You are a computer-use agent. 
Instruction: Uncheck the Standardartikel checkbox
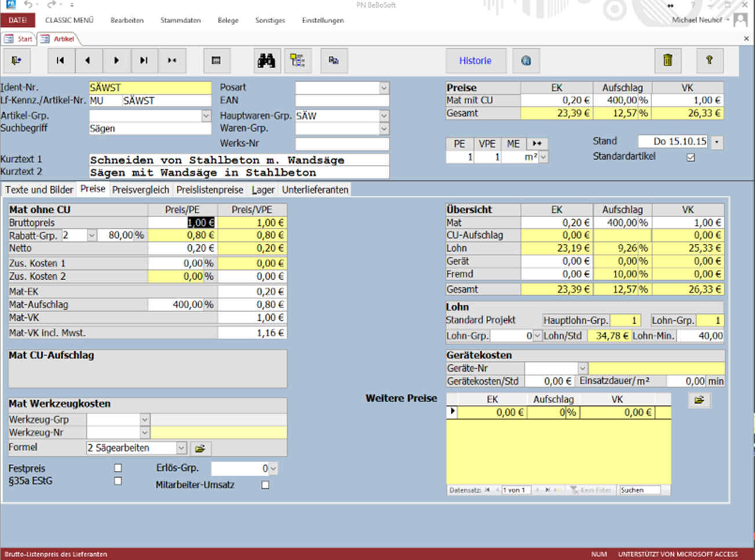coord(691,158)
